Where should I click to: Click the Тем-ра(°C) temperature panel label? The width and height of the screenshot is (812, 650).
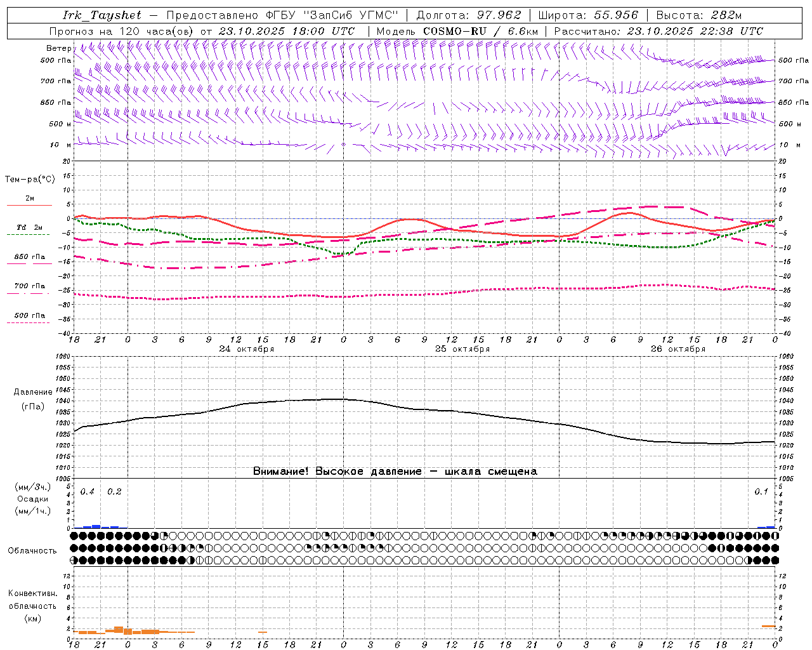click(30, 180)
